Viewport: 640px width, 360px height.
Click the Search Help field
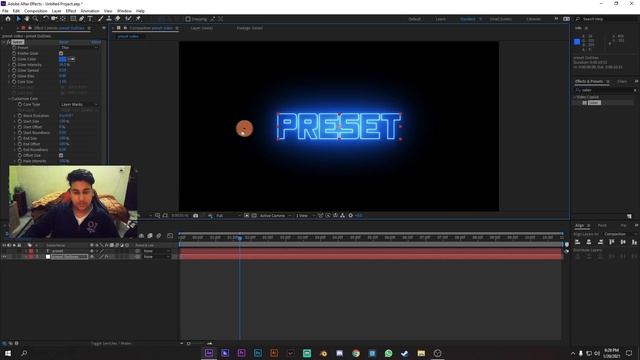(x=605, y=19)
